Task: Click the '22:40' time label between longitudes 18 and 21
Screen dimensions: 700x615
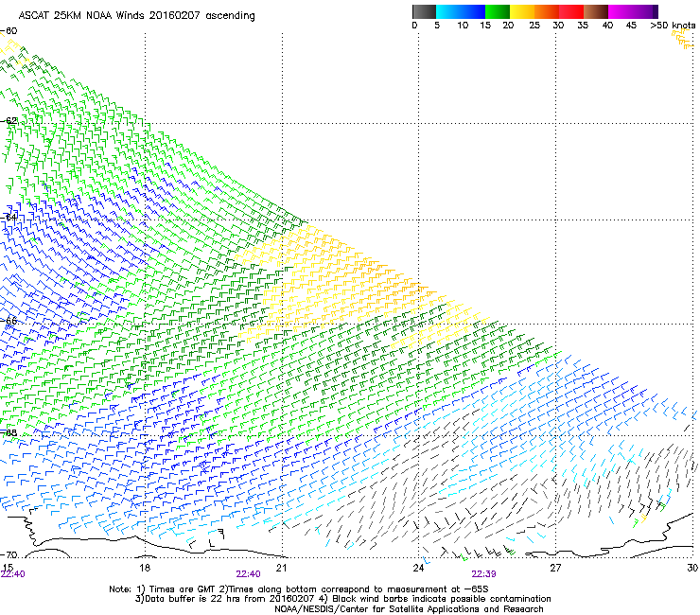Action: (248, 574)
